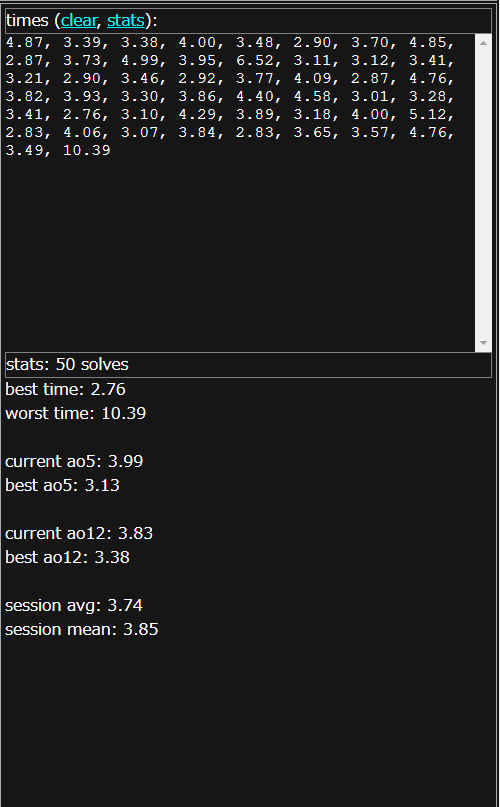
Task: Select the 2.76 time in the times list
Action: tap(82, 115)
